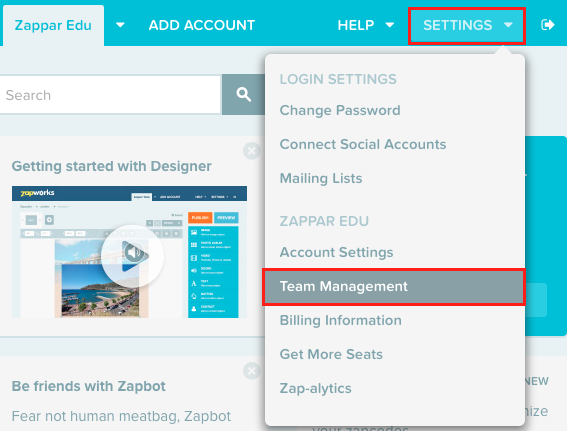Click the Be friends with Zapbot heading
This screenshot has width=567, height=431.
pyautogui.click(x=89, y=386)
